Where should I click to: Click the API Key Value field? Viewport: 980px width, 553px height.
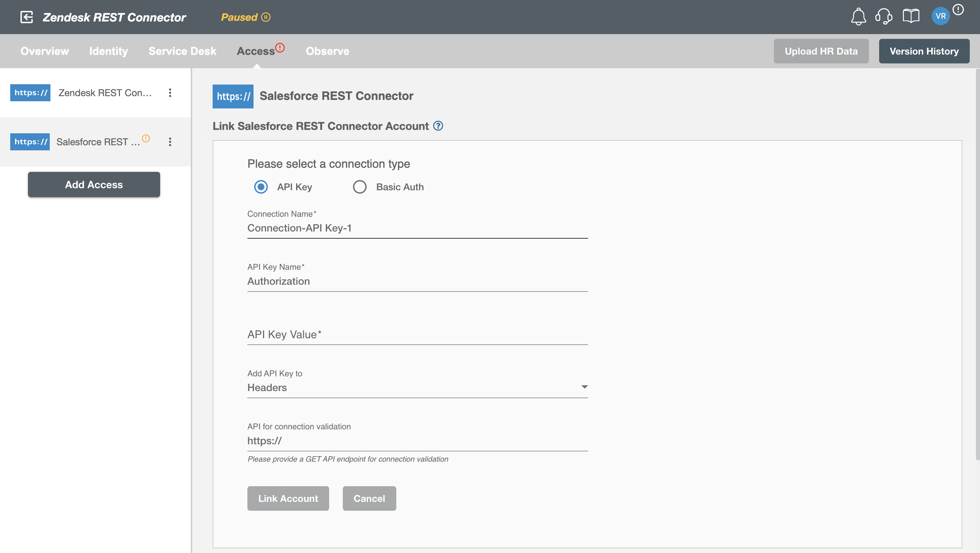coord(418,334)
